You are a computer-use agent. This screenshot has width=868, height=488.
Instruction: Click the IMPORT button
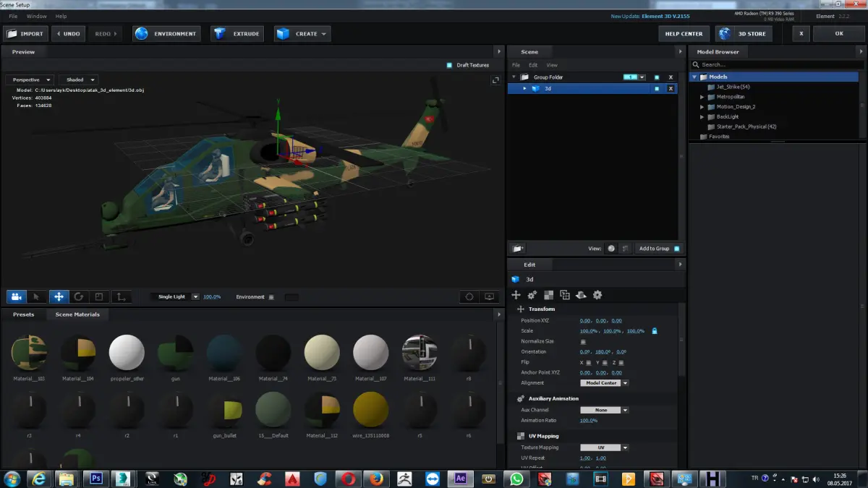pyautogui.click(x=25, y=34)
